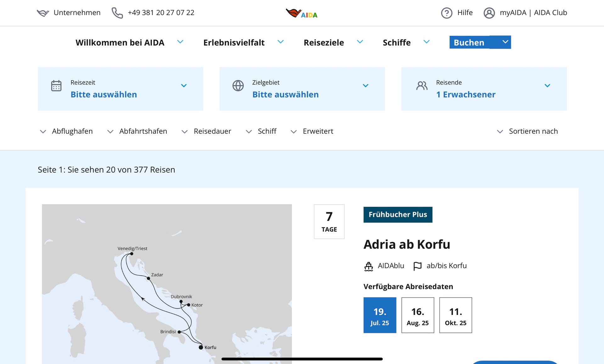Open the Schiffe menu
Image resolution: width=604 pixels, height=364 pixels.
397,42
